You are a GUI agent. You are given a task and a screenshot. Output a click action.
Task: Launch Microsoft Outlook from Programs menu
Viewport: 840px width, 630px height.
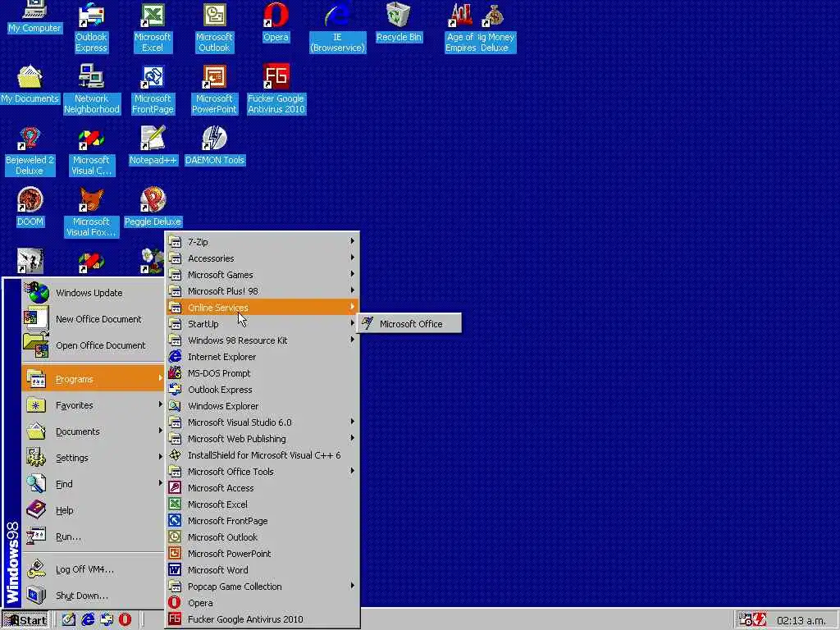pos(262,536)
